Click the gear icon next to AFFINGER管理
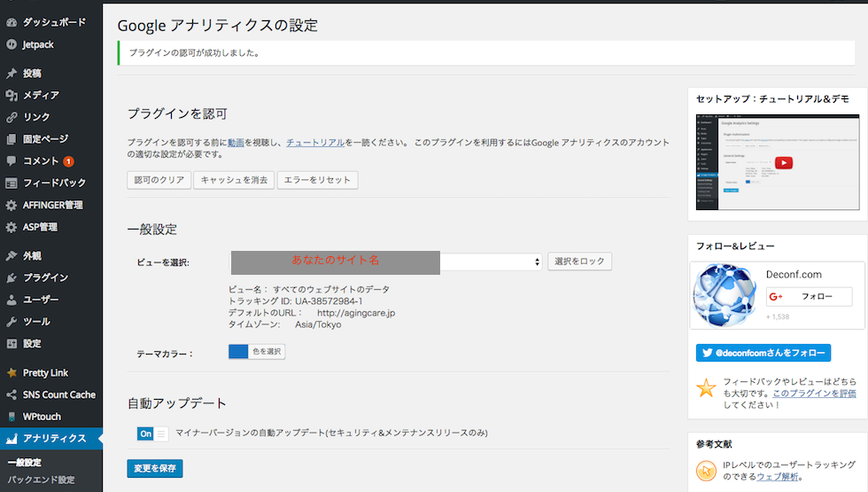Screen dimensions: 868x492 11,205
